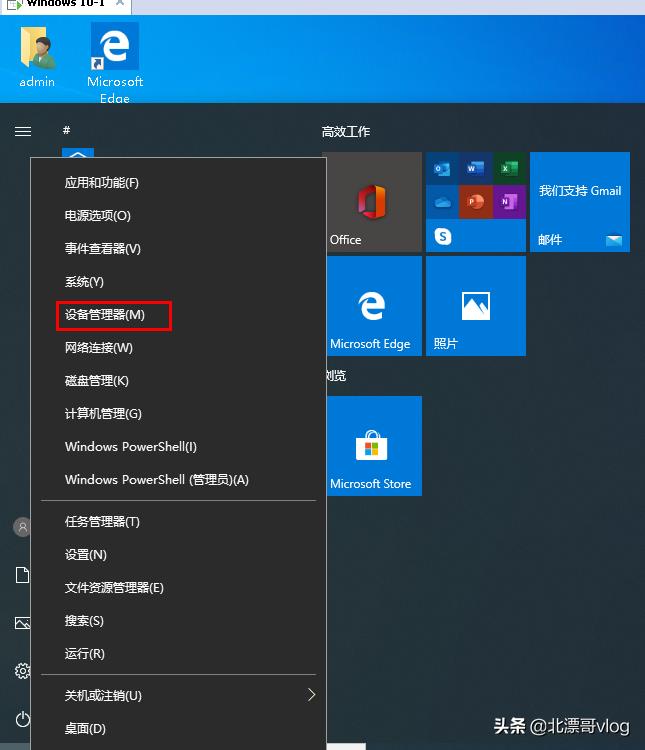Open the Office tile
Image resolution: width=645 pixels, height=750 pixels.
(x=372, y=202)
